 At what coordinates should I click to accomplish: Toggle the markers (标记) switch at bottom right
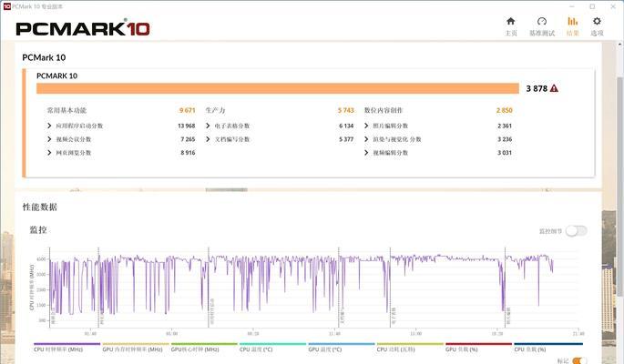[578, 361]
